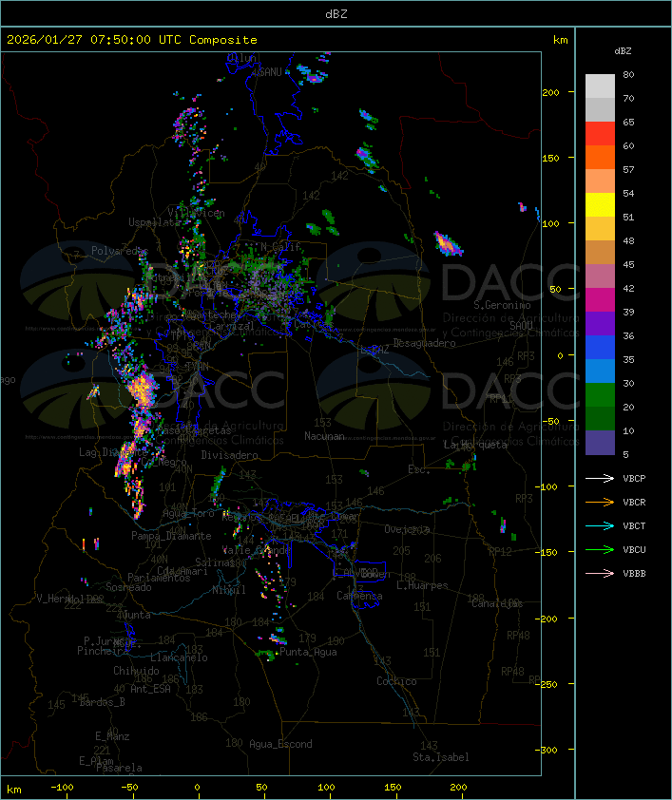Click the bright green 20–30 dBZ swatch

click(600, 395)
